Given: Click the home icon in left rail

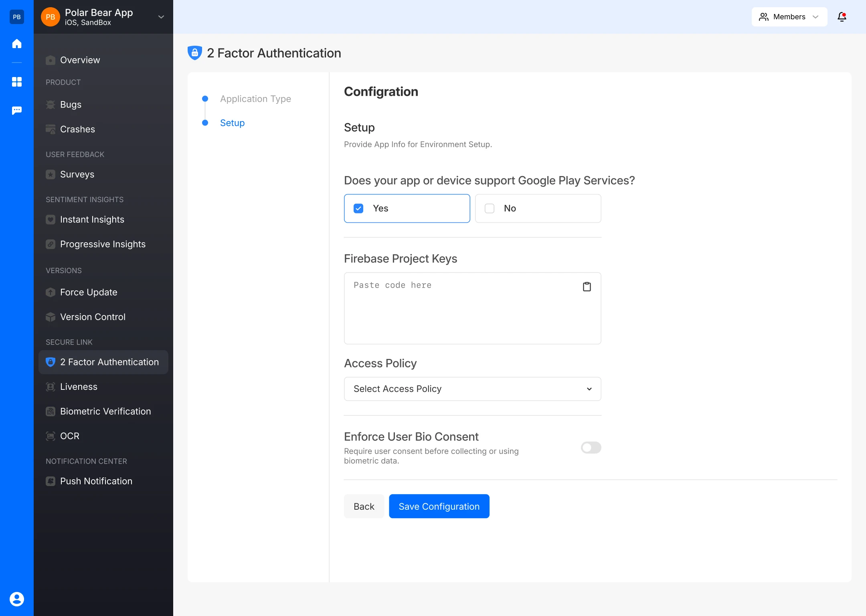Looking at the screenshot, I should [x=17, y=43].
